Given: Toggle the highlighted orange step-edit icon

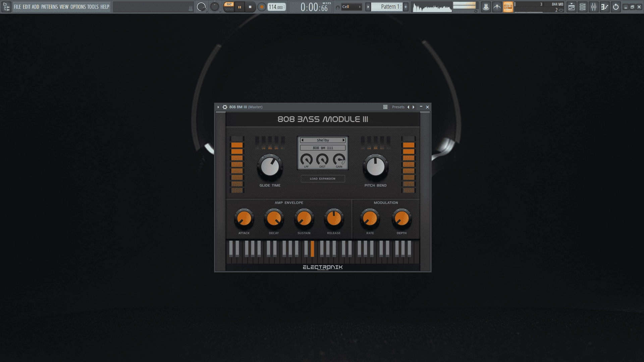Looking at the screenshot, I should (508, 7).
